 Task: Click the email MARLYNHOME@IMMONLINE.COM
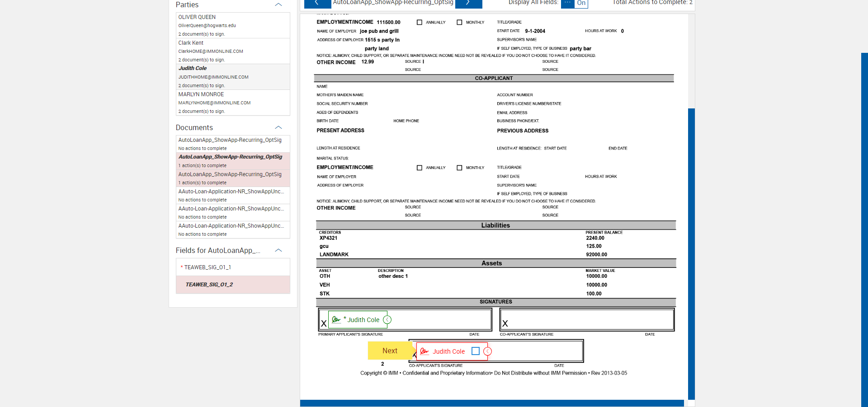coord(214,103)
